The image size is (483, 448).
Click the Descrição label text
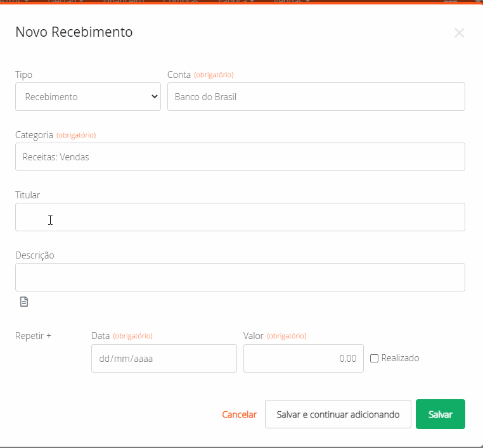click(35, 255)
